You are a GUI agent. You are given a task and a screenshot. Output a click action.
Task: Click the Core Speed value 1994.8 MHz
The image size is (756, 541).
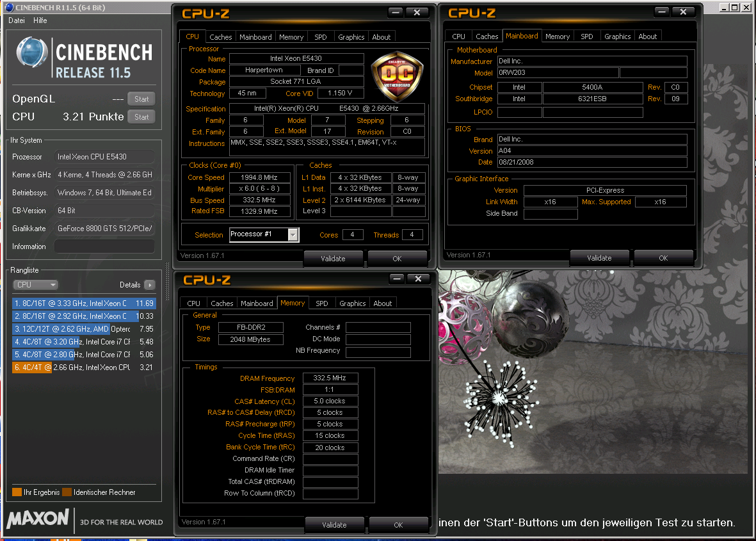(259, 177)
